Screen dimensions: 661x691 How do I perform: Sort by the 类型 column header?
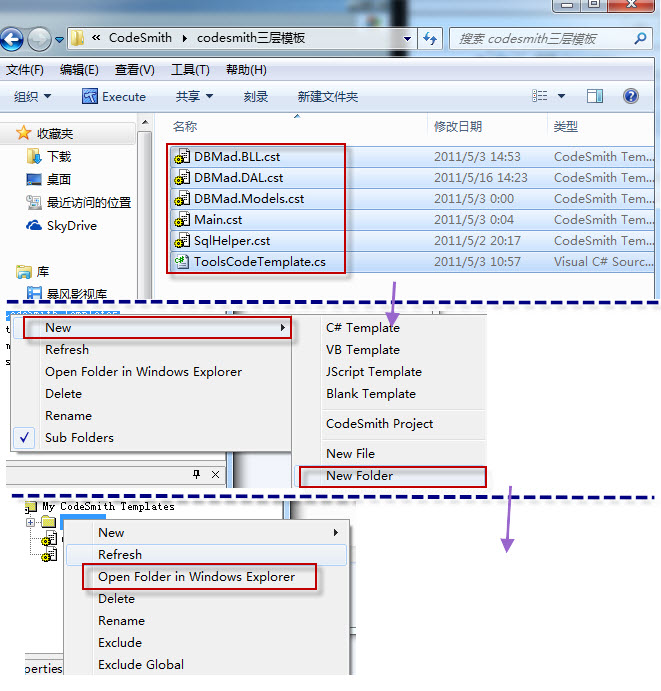tap(565, 126)
